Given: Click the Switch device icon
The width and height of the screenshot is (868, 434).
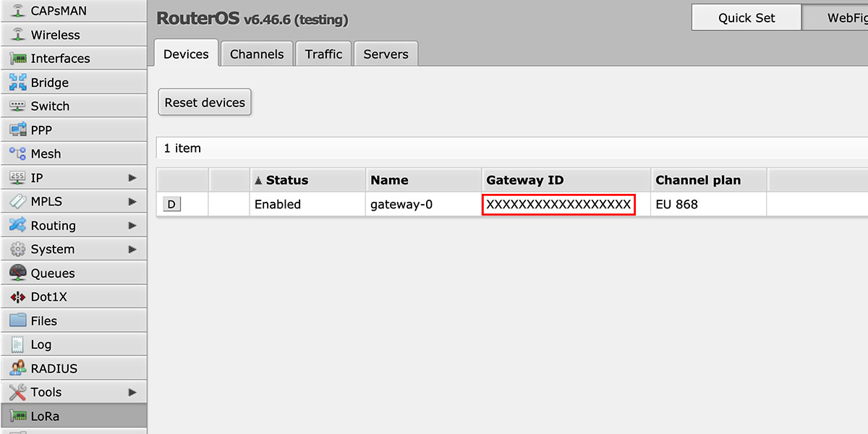Looking at the screenshot, I should coord(18,106).
